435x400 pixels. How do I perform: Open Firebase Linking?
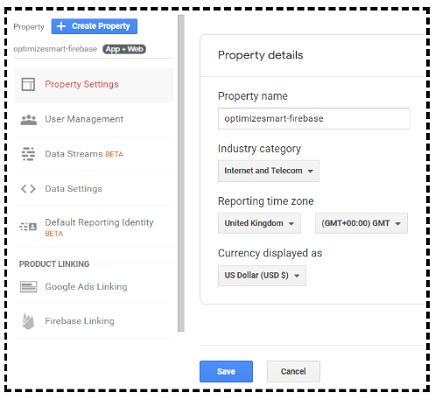click(x=94, y=321)
